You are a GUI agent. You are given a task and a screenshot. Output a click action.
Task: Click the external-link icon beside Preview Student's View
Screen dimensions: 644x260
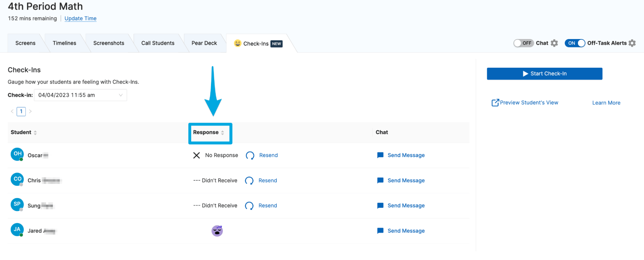click(x=495, y=103)
